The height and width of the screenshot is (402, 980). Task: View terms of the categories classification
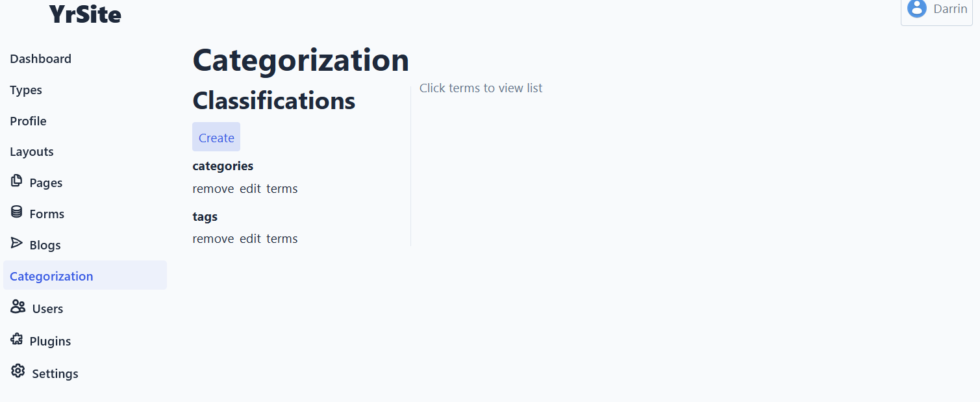click(282, 189)
